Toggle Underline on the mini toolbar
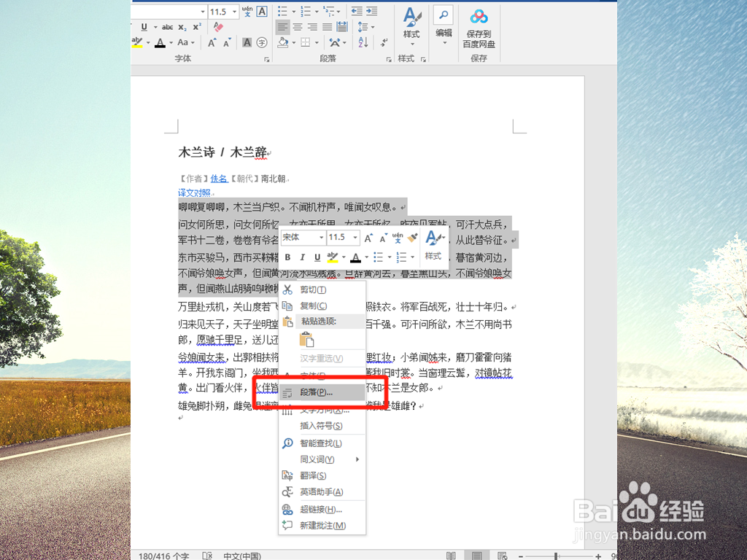 pos(317,257)
